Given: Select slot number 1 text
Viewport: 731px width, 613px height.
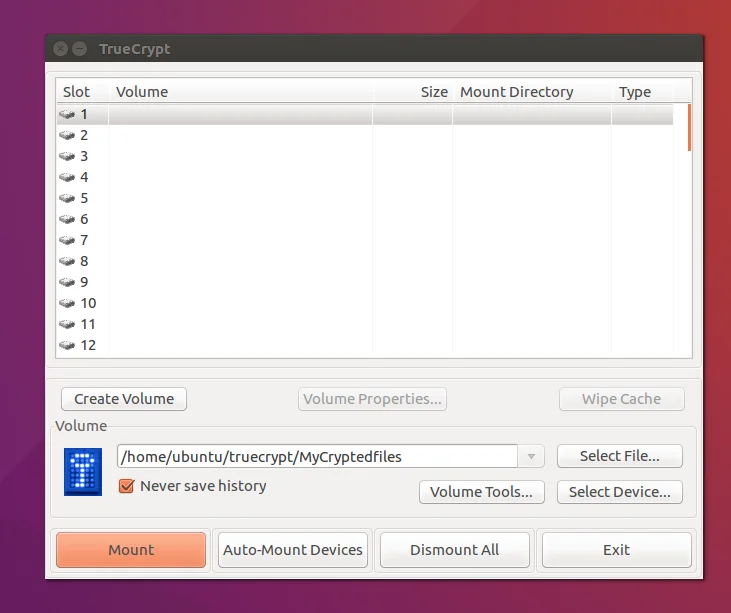Looking at the screenshot, I should tap(84, 114).
